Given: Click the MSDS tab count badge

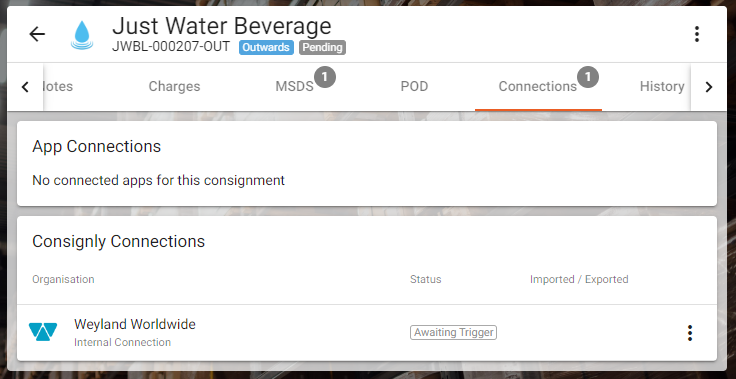Looking at the screenshot, I should pos(325,77).
